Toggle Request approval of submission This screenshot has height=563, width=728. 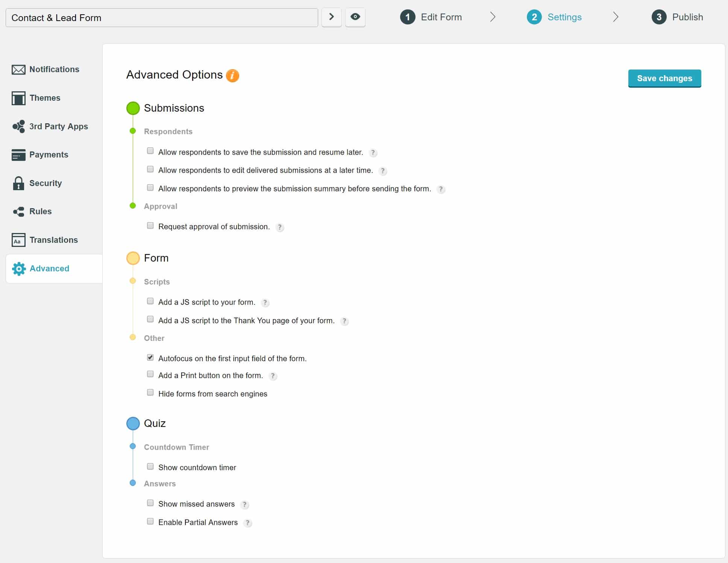[151, 226]
